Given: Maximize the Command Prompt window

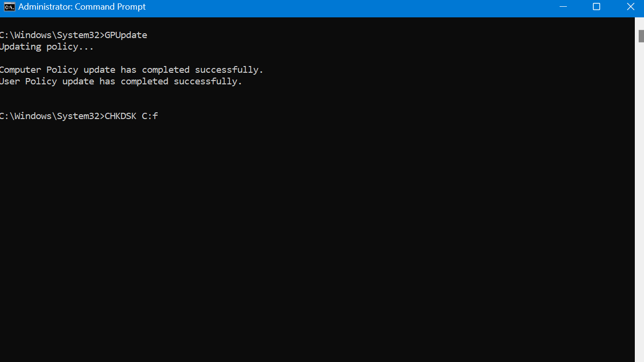Looking at the screenshot, I should [x=596, y=7].
